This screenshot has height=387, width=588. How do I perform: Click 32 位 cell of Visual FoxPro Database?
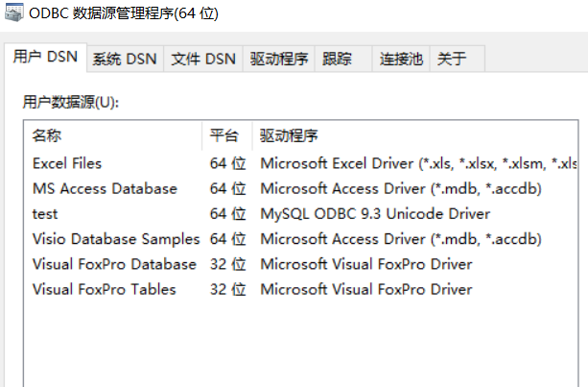coord(227,264)
